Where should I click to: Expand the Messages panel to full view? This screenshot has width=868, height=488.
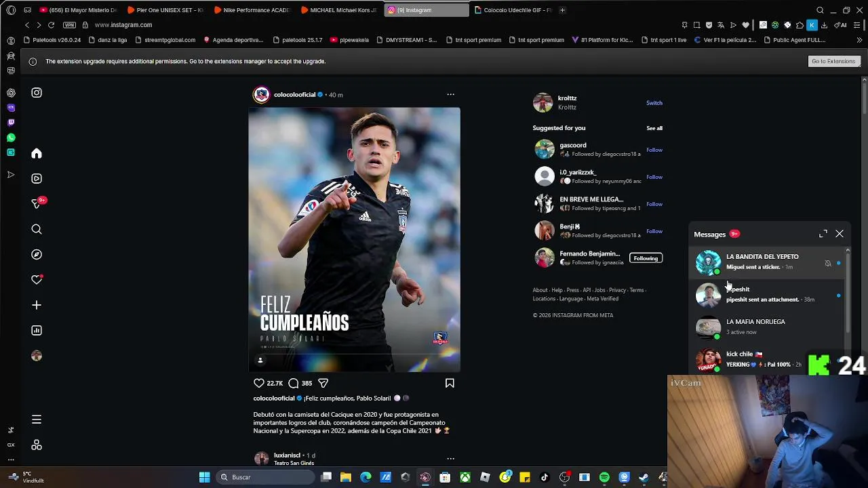(x=823, y=234)
